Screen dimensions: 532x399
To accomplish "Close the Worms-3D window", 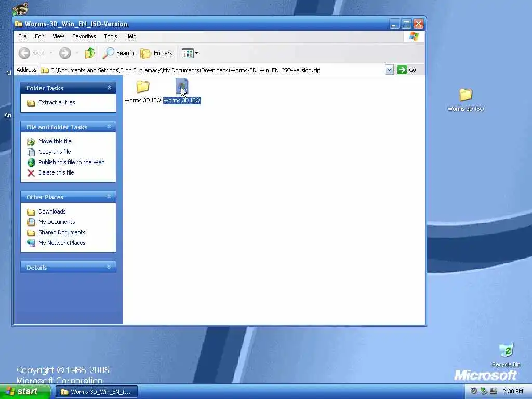I will coord(418,24).
